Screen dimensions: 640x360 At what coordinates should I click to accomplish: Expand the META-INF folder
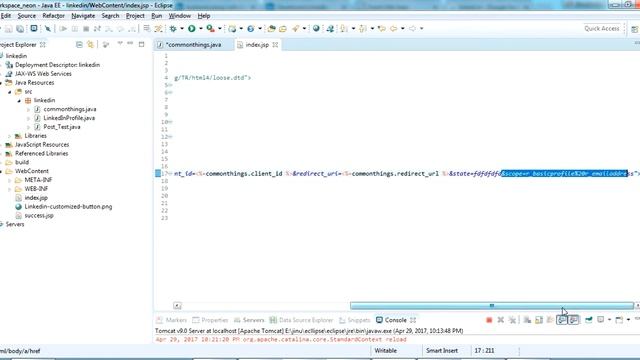click(10, 180)
